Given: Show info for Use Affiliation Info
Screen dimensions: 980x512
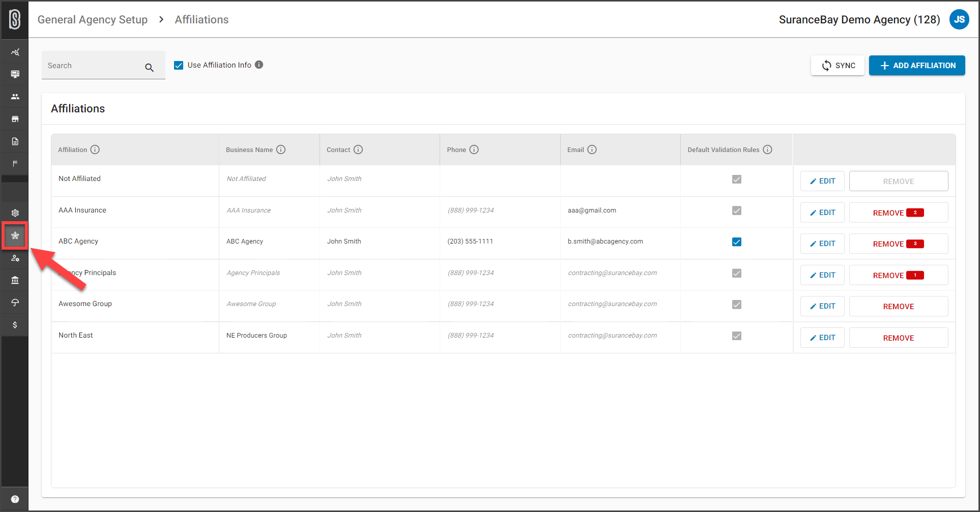Looking at the screenshot, I should pyautogui.click(x=259, y=65).
